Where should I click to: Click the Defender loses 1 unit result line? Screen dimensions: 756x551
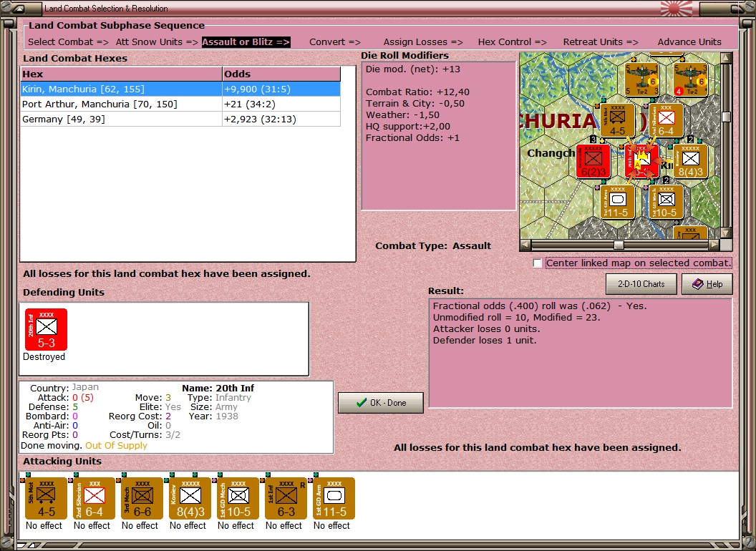click(x=485, y=341)
